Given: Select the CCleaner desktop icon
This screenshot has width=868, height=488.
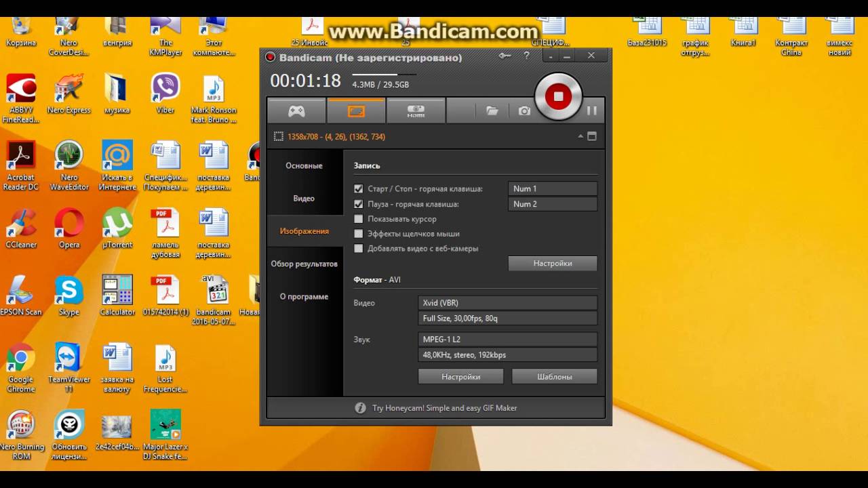Looking at the screenshot, I should (x=21, y=229).
